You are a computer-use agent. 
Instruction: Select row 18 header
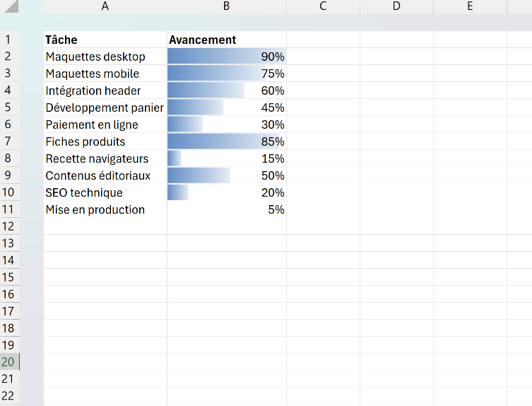[x=9, y=328]
